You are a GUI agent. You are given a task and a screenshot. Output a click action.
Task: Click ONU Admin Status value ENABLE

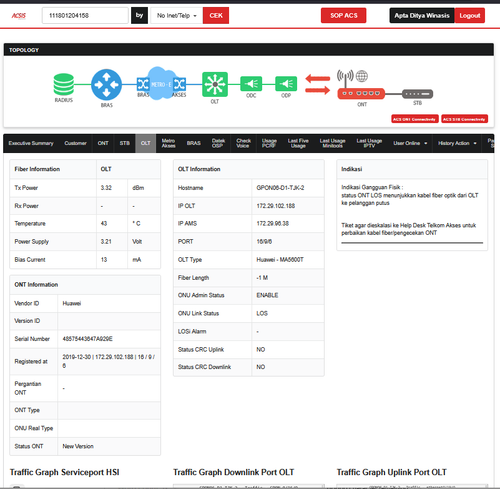(x=267, y=295)
